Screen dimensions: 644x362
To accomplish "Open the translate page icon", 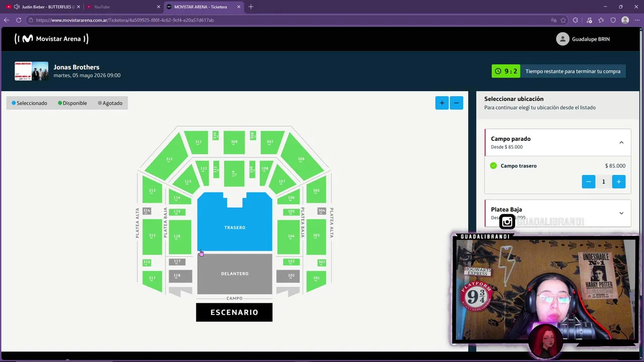I will (x=553, y=20).
